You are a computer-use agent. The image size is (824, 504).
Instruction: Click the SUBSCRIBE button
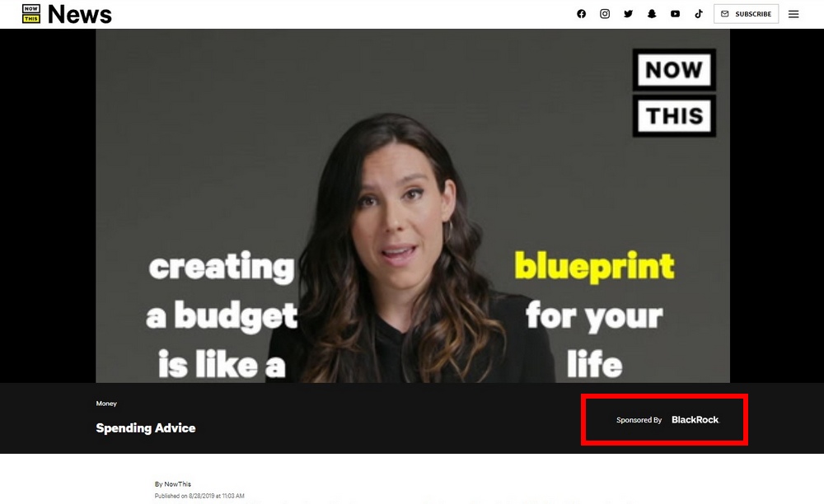[746, 14]
